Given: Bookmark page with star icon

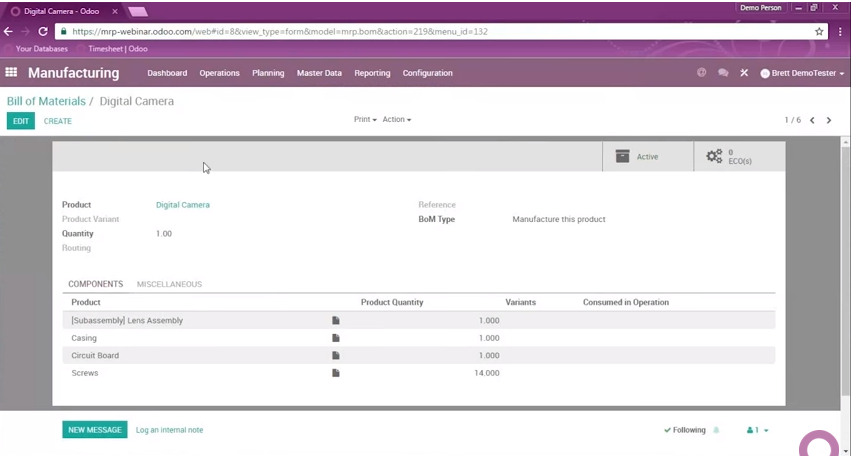Looking at the screenshot, I should (x=819, y=31).
